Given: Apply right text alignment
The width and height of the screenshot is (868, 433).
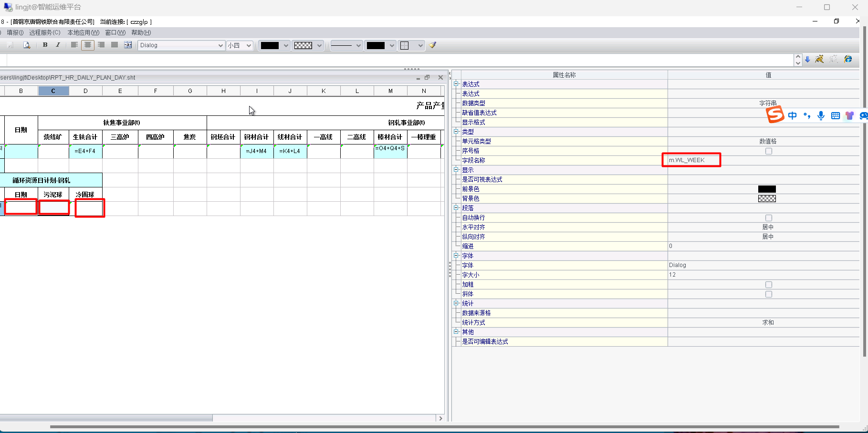Looking at the screenshot, I should (x=101, y=45).
